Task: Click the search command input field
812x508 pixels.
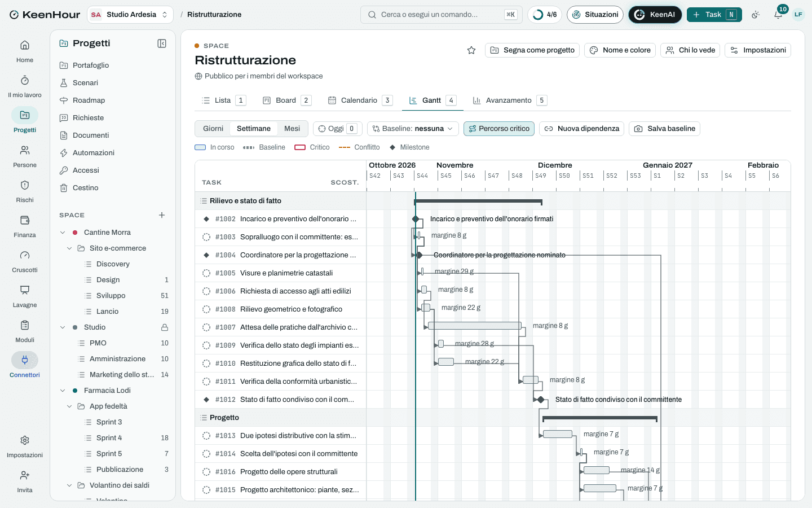Action: click(x=442, y=15)
